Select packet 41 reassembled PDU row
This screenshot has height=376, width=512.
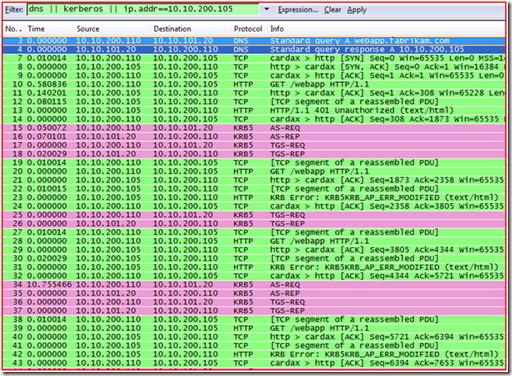click(254, 346)
